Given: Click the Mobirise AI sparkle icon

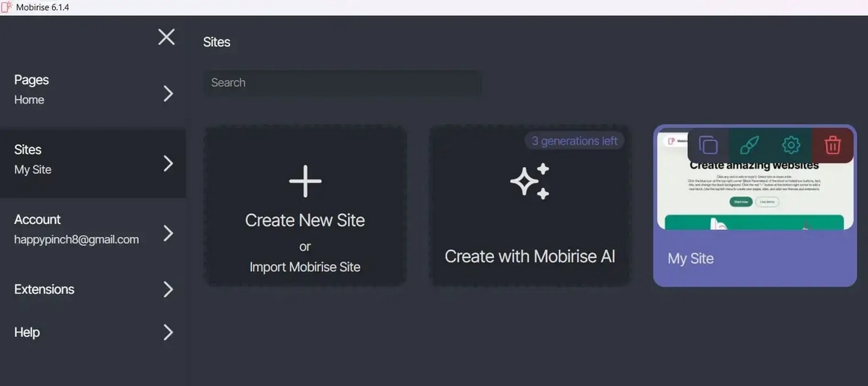Looking at the screenshot, I should click(530, 181).
